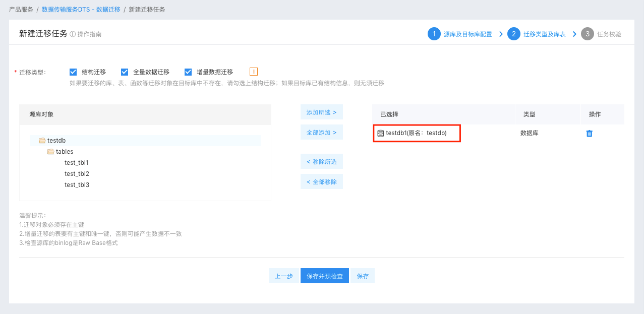Click the orange warning icon beside migration types

254,72
